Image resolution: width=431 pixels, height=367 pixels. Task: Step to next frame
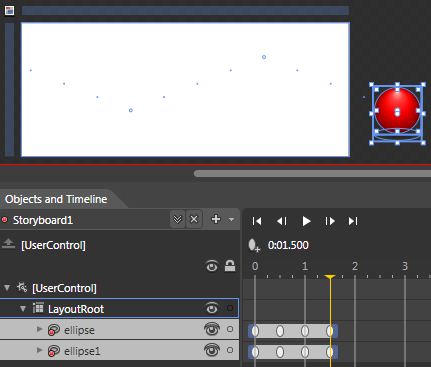(330, 221)
